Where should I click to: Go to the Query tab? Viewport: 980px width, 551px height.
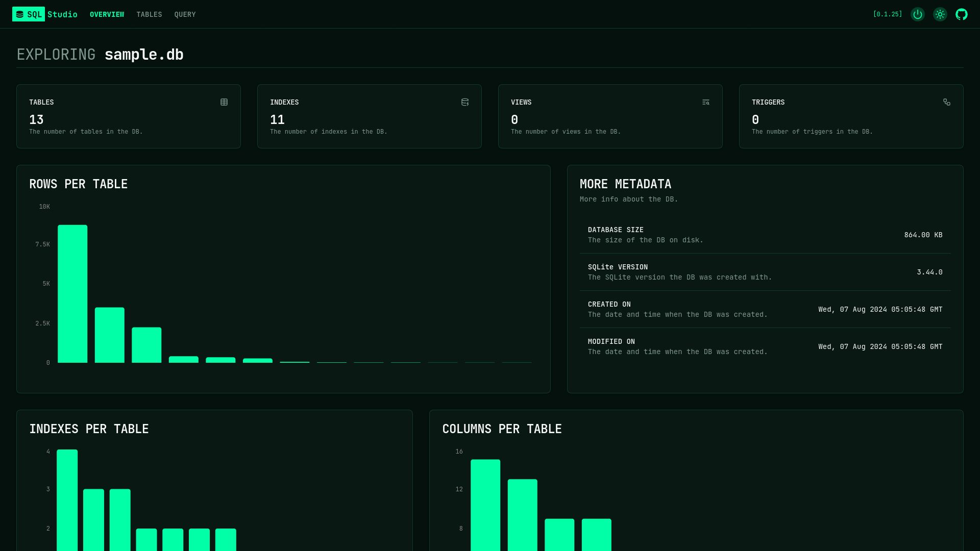[185, 14]
